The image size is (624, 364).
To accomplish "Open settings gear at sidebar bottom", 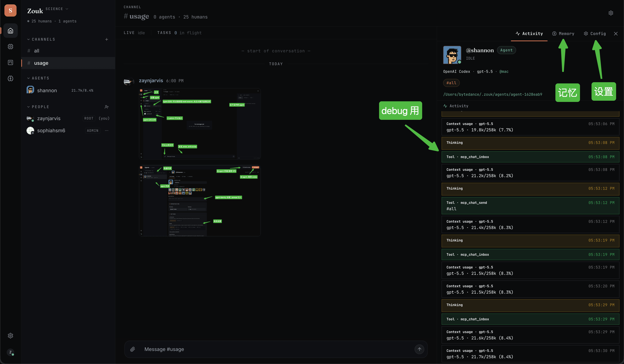I will 10,335.
